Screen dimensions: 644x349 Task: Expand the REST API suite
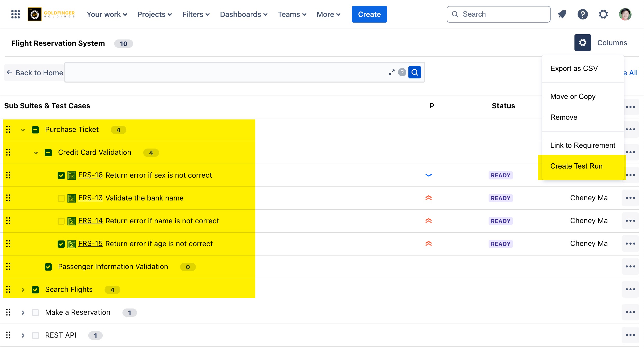23,335
